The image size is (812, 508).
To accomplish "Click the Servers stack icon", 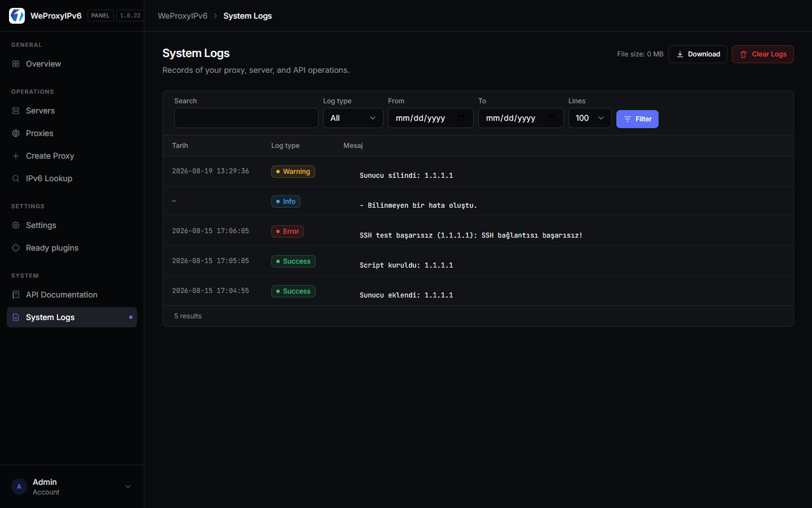I will (x=16, y=111).
